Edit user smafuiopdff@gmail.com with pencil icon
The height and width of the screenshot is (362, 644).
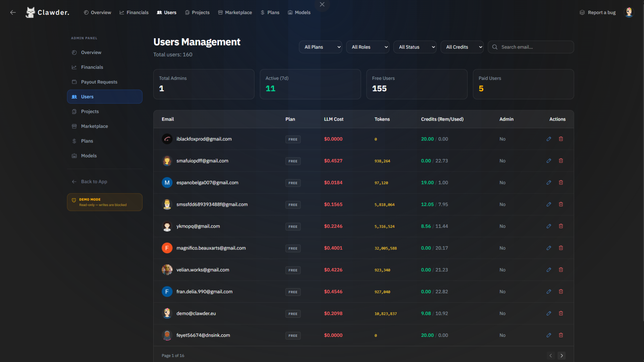549,161
